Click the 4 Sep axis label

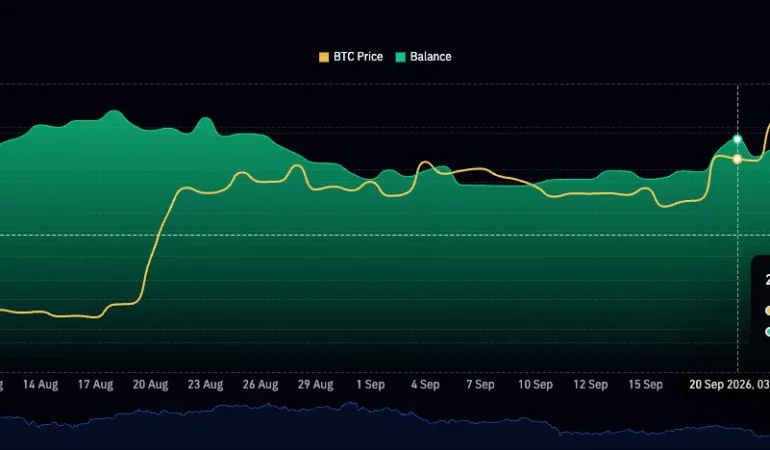coord(425,385)
